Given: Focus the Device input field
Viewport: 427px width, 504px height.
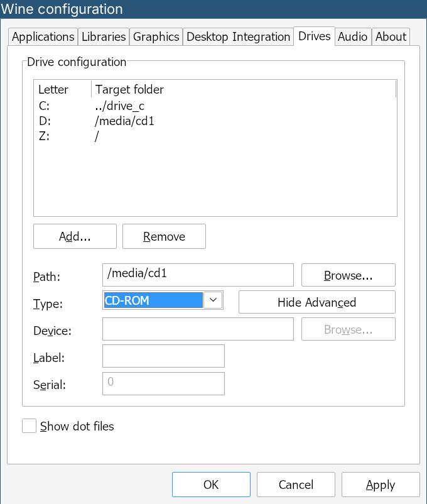Looking at the screenshot, I should coord(198,329).
